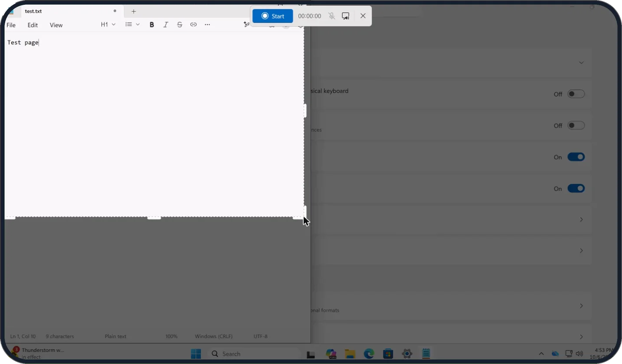Toggle the physical keyboard switch in Settings
This screenshot has width=622, height=364.
pyautogui.click(x=576, y=94)
